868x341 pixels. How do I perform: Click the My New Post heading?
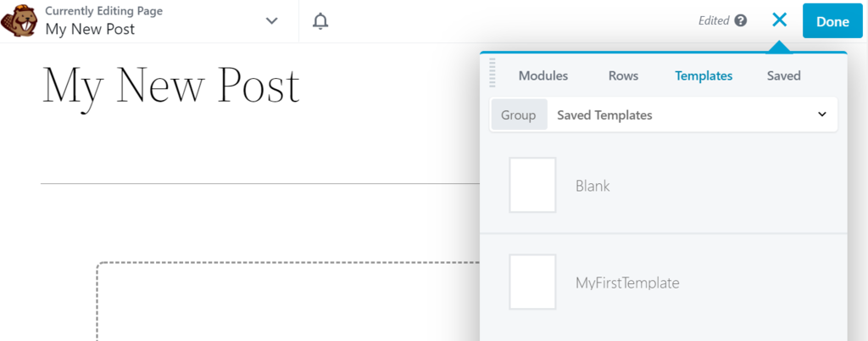[x=171, y=85]
